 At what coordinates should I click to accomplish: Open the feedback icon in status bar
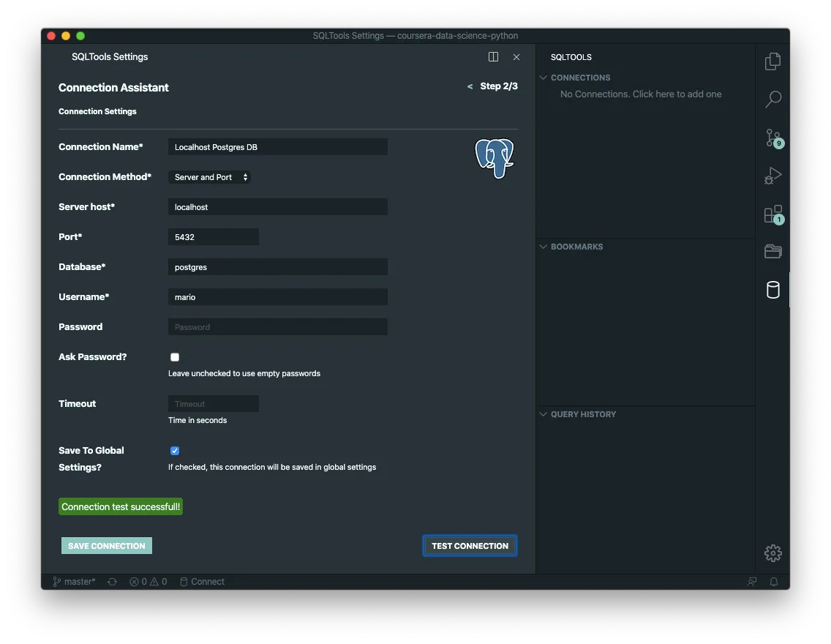[x=751, y=582]
